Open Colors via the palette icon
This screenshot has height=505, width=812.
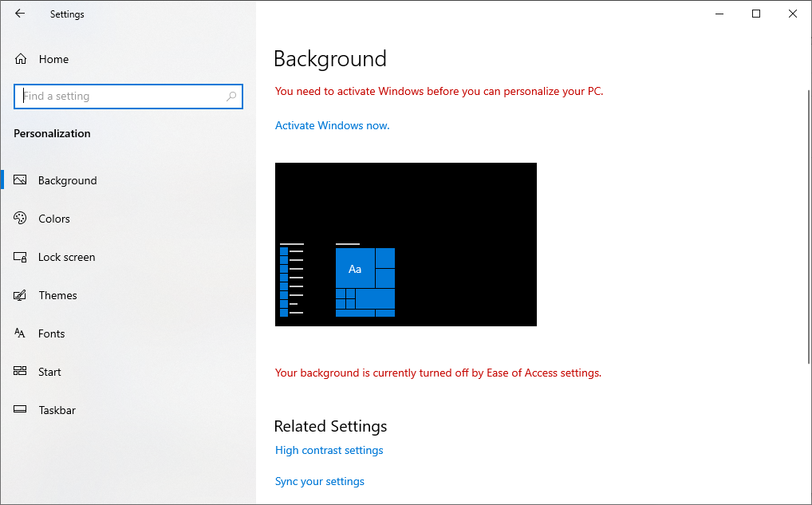coord(21,218)
